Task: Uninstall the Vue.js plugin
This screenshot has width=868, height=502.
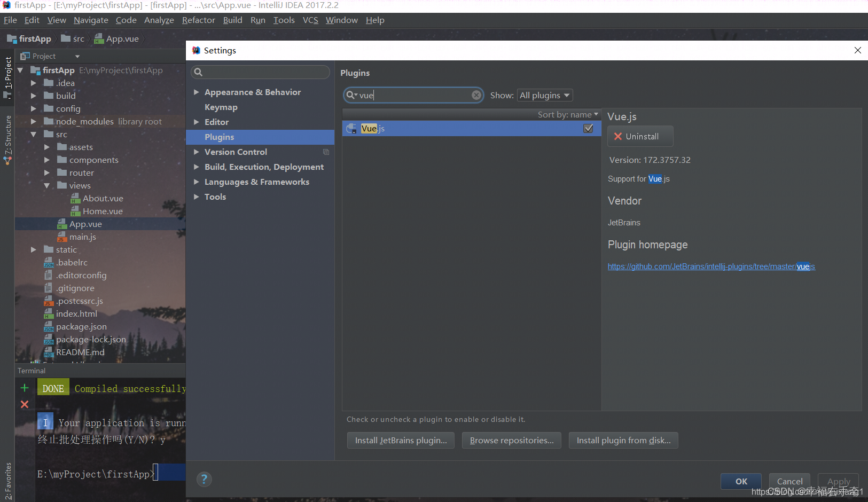Action: tap(640, 136)
